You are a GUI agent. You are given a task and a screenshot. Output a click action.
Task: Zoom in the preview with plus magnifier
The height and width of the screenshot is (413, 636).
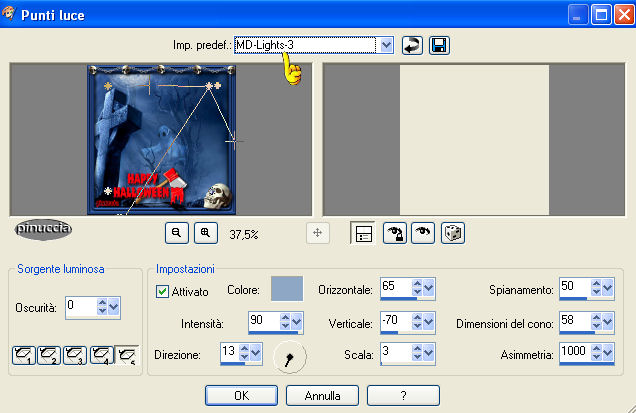click(206, 233)
